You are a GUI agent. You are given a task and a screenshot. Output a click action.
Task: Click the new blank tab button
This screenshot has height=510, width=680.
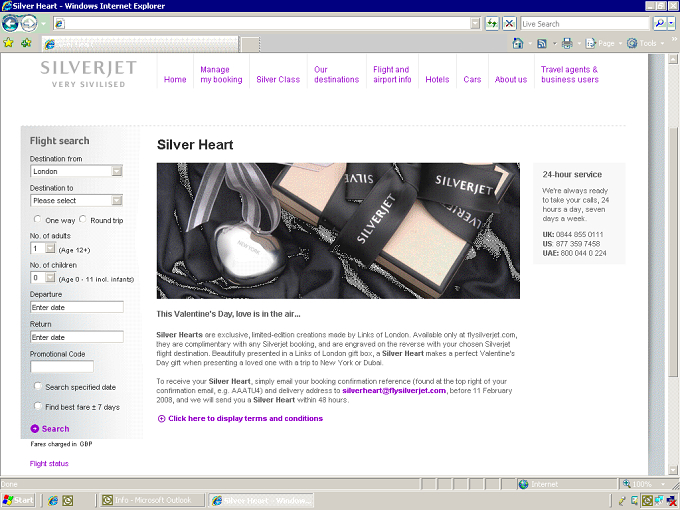pyautogui.click(x=250, y=44)
